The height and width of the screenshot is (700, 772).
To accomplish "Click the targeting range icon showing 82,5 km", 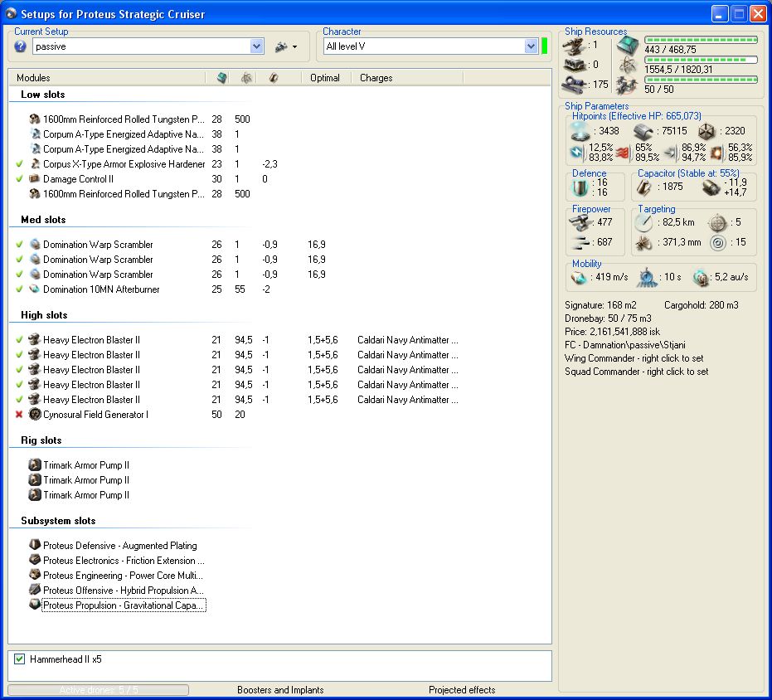I will click(x=643, y=222).
